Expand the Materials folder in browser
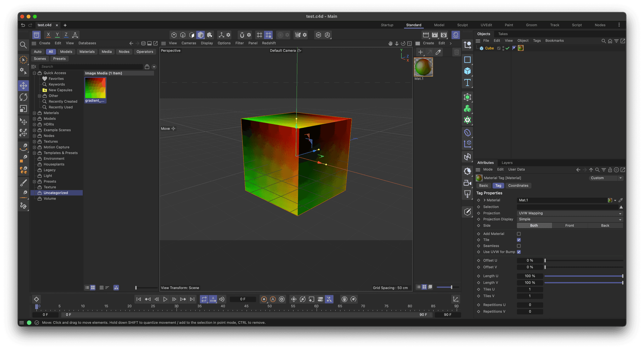 [35, 113]
